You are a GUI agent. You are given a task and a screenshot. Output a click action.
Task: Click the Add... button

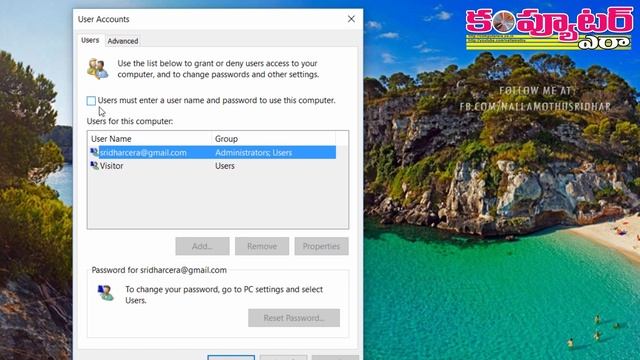(202, 246)
